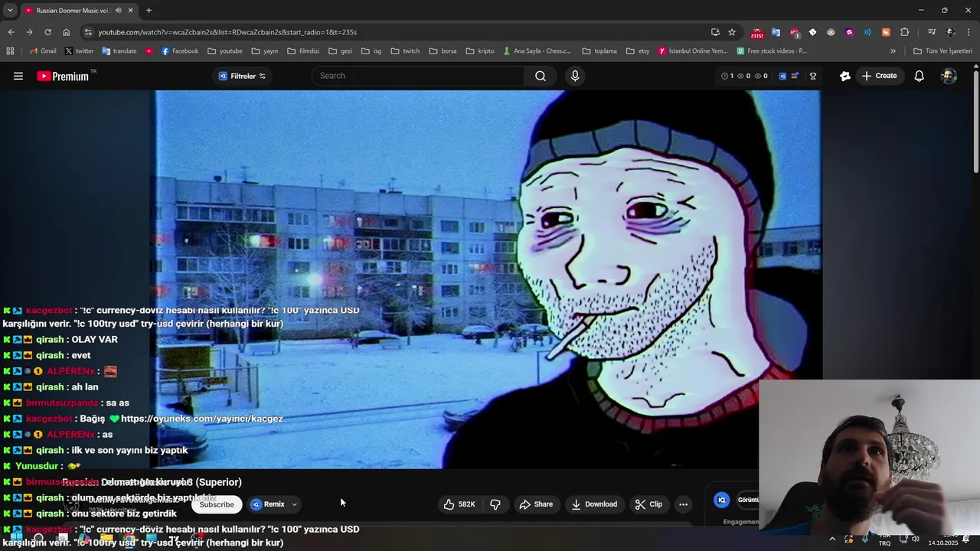
Task: Open browser home page
Action: [67, 32]
